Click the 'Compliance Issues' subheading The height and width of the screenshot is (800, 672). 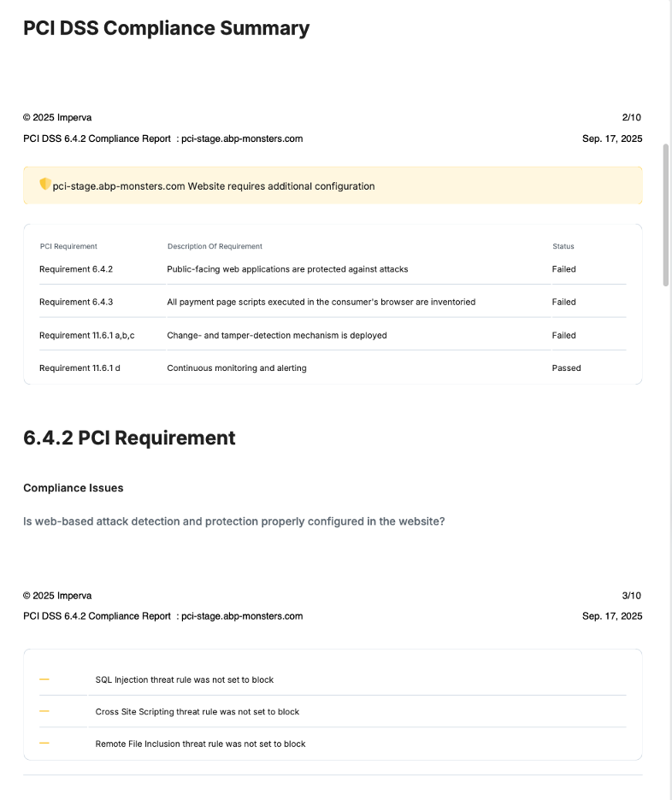tap(74, 488)
